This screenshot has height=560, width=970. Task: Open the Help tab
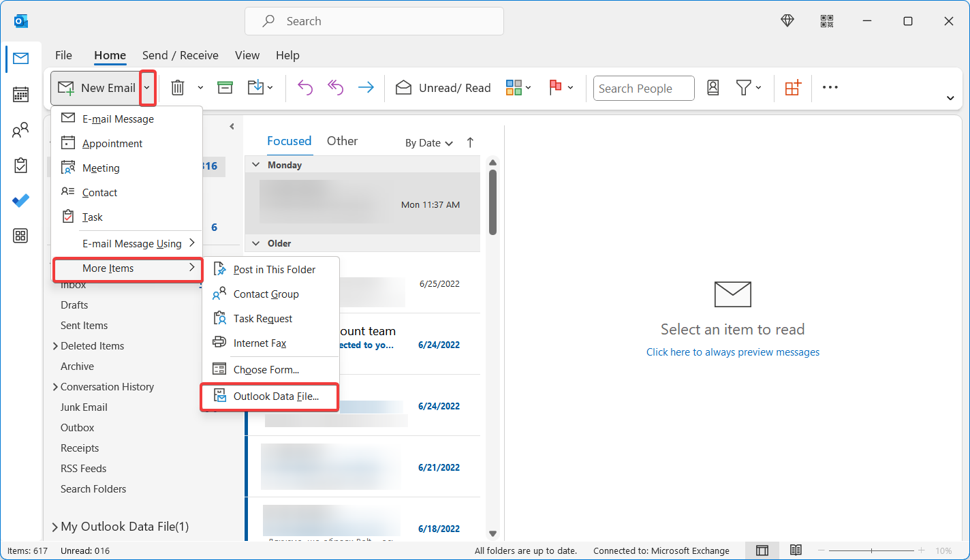[287, 55]
